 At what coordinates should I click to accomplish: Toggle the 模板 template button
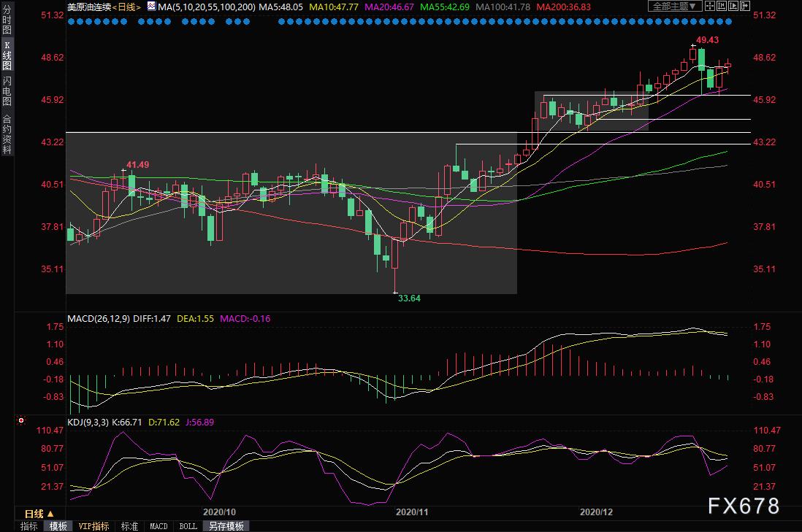58,526
